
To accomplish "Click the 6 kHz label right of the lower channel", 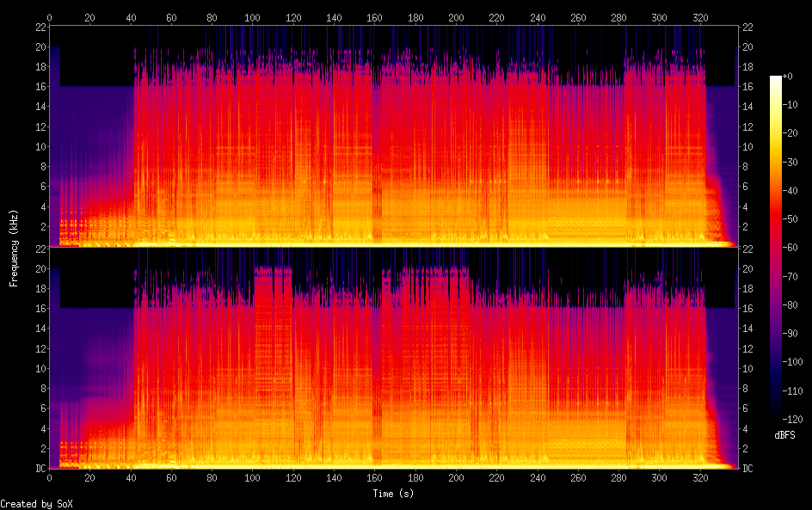I will (x=746, y=409).
